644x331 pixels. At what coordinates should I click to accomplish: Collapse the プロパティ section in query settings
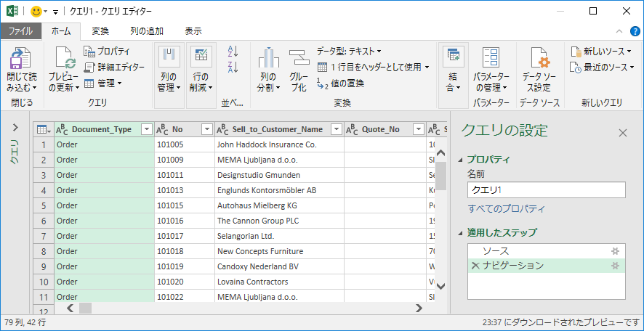(x=460, y=160)
